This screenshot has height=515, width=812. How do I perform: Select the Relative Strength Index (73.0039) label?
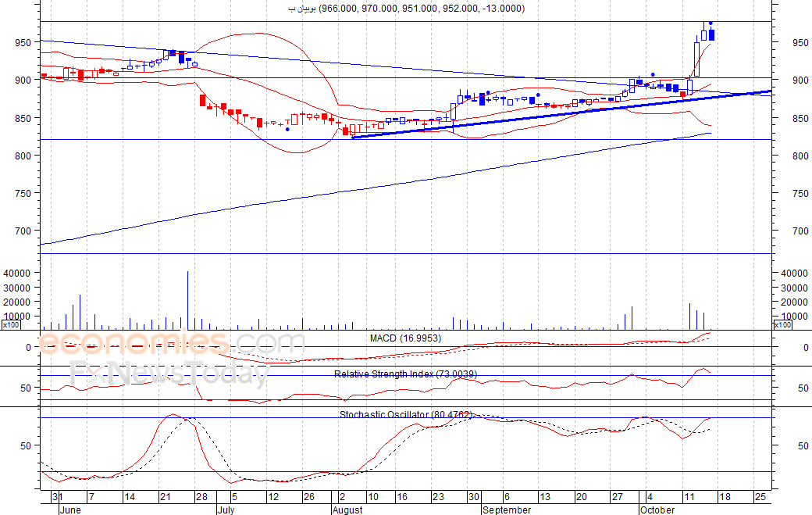coord(405,374)
